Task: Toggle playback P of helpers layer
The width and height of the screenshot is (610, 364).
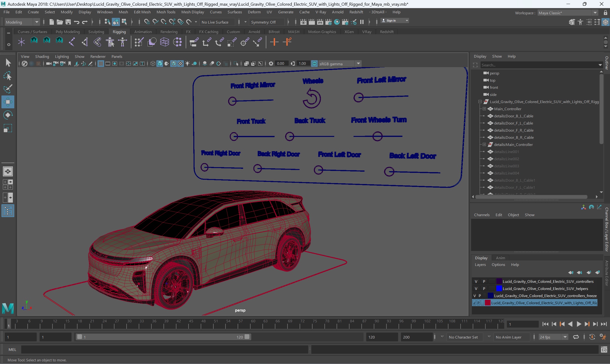Action: click(484, 289)
